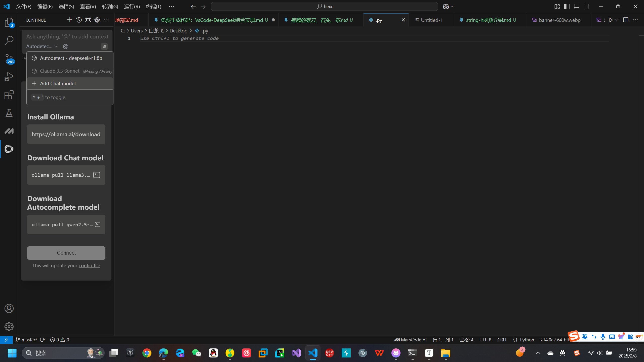Toggle the bottom panel layout button

click(577, 7)
